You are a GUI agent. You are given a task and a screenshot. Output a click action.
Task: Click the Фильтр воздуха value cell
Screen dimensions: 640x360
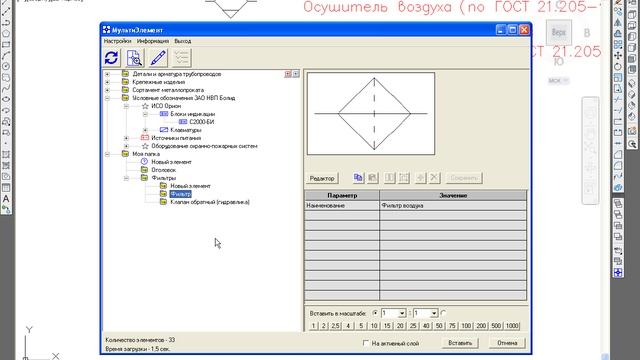click(453, 206)
